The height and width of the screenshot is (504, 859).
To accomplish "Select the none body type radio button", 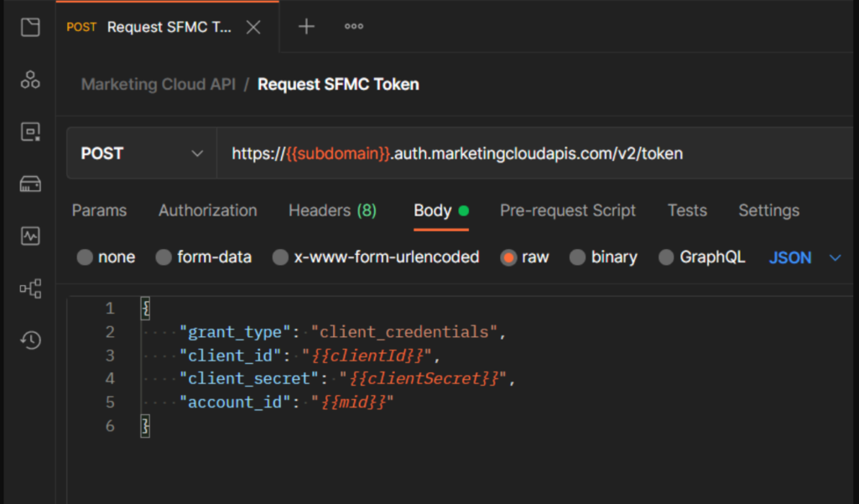I will click(85, 257).
